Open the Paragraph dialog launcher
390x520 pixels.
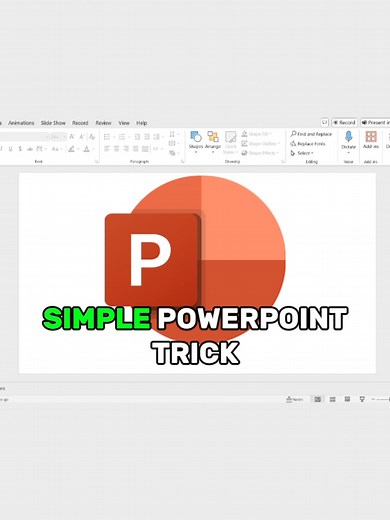point(183,162)
